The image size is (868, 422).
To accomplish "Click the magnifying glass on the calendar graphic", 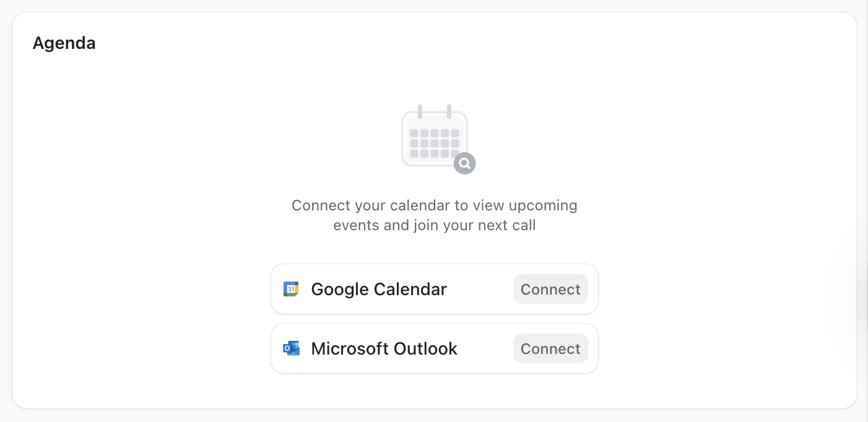I will (464, 163).
